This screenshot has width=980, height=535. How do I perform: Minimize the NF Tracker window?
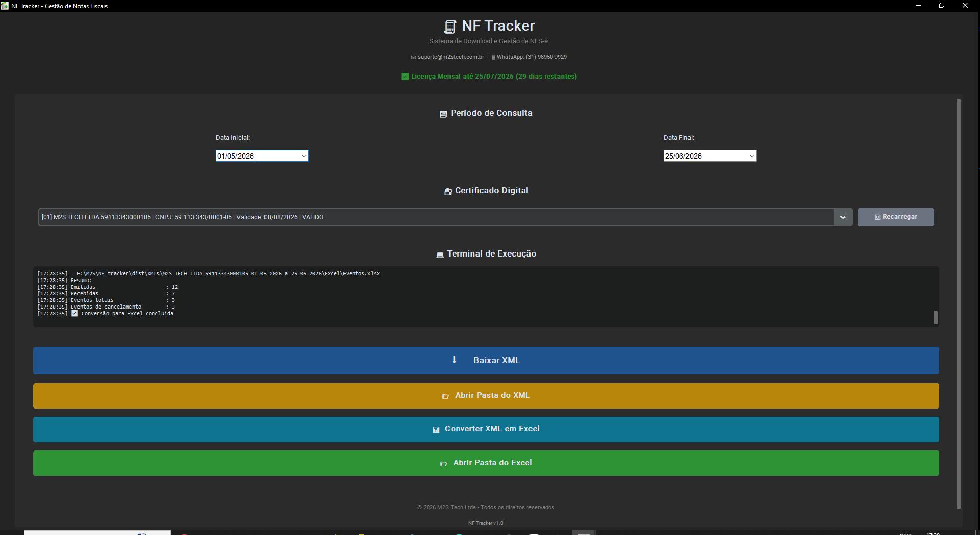click(x=919, y=6)
